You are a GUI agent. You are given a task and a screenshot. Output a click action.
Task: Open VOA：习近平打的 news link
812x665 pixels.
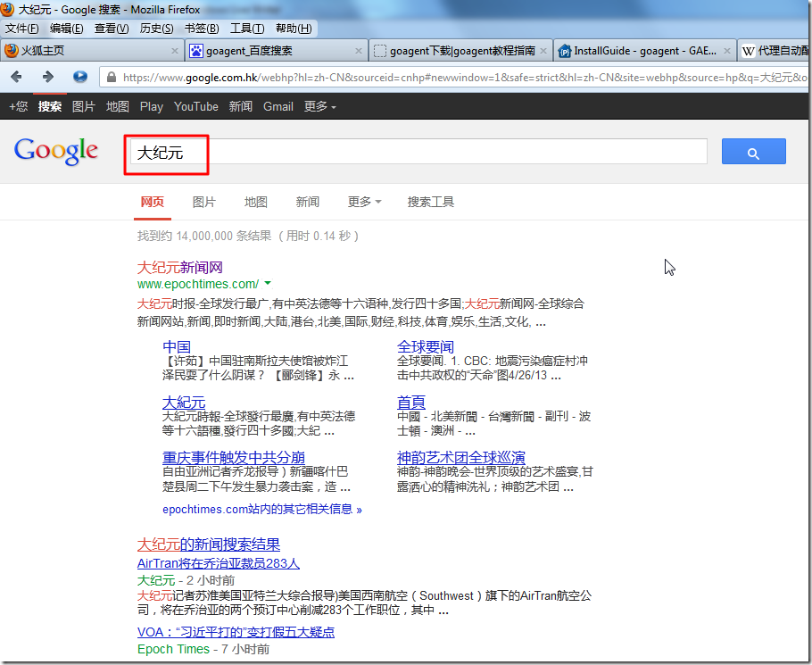(x=236, y=632)
